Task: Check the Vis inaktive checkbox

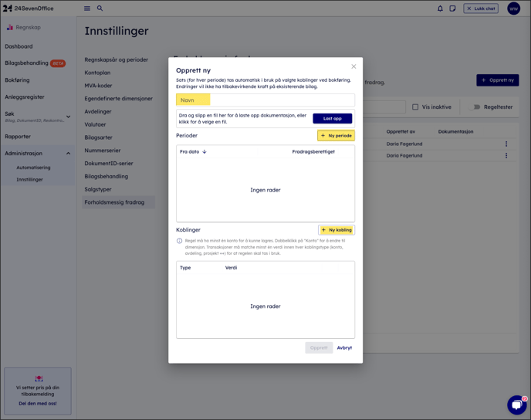Action: point(415,107)
